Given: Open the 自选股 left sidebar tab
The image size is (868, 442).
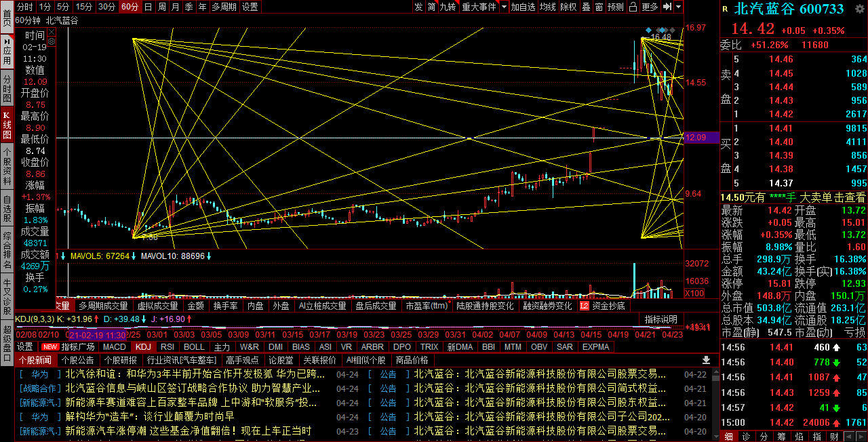Looking at the screenshot, I should 7,209.
